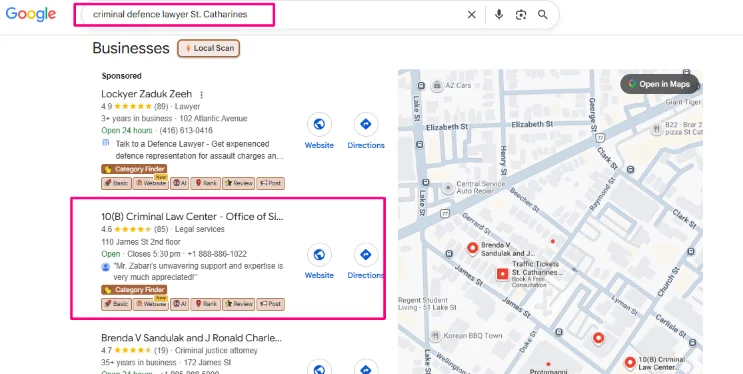The height and width of the screenshot is (374, 743).
Task: Click AI tag under 10(B) Criminal Law Center
Action: tap(179, 304)
